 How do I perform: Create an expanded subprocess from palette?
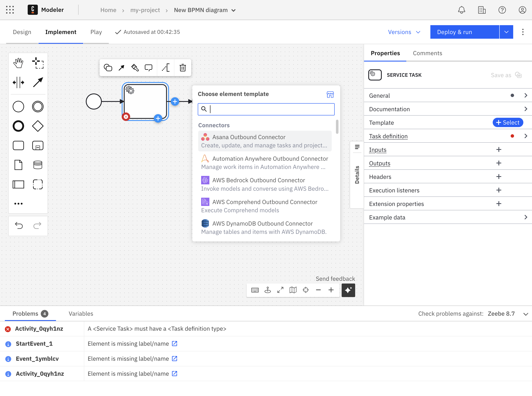click(38, 145)
